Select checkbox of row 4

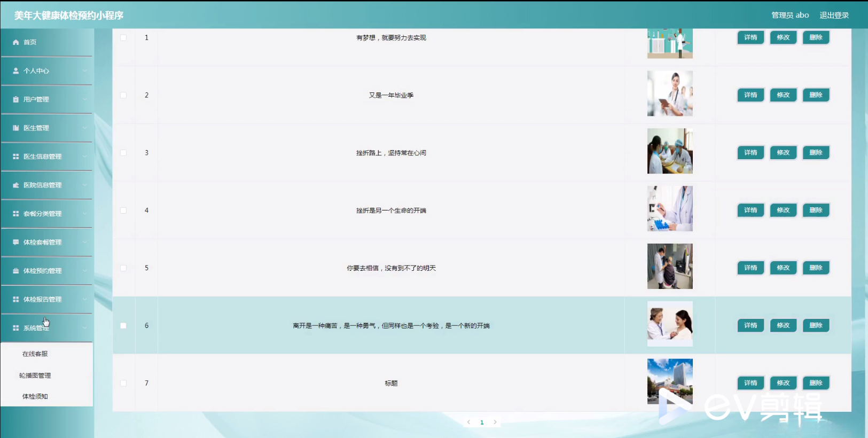pos(123,210)
